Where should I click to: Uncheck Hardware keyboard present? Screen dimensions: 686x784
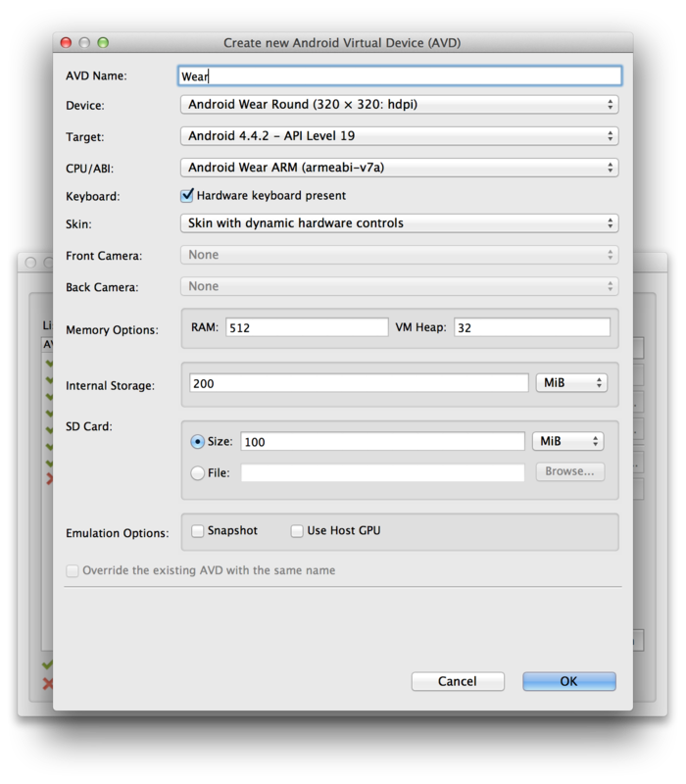tap(187, 195)
